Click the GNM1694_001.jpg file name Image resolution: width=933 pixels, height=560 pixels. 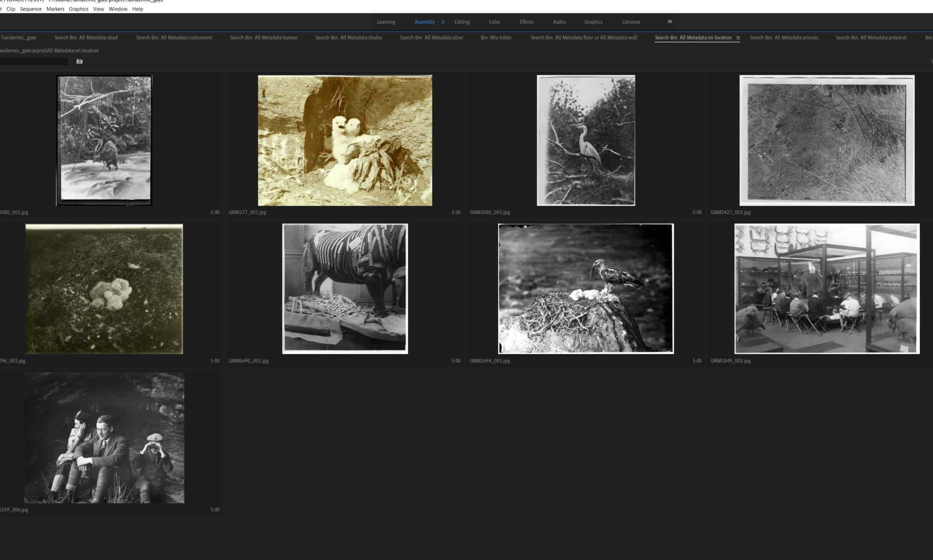click(490, 361)
